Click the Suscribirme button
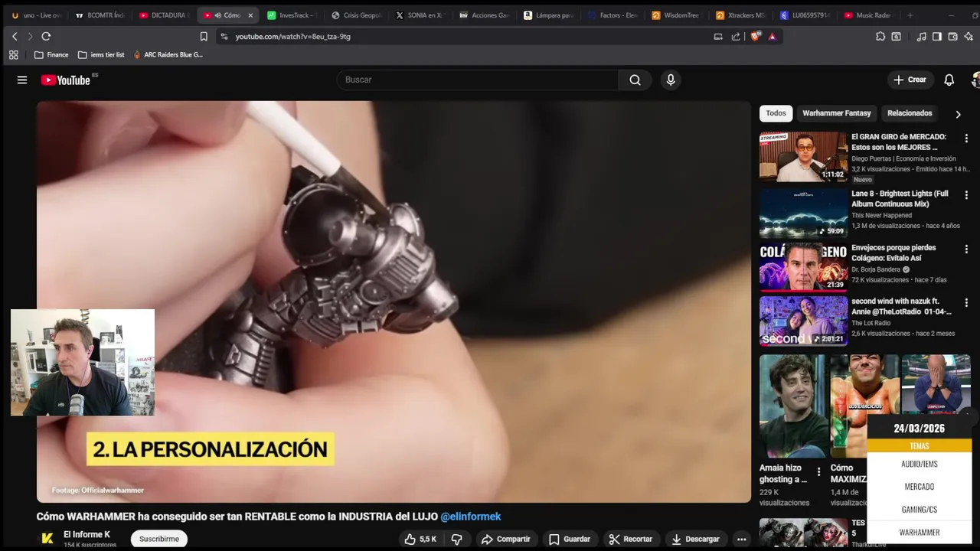Screen dimensions: 980x551 (x=159, y=539)
